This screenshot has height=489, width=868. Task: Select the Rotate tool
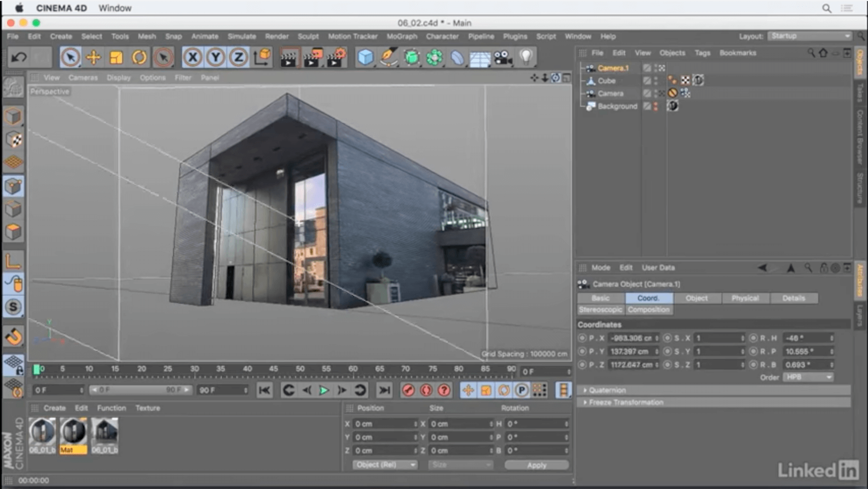click(139, 57)
